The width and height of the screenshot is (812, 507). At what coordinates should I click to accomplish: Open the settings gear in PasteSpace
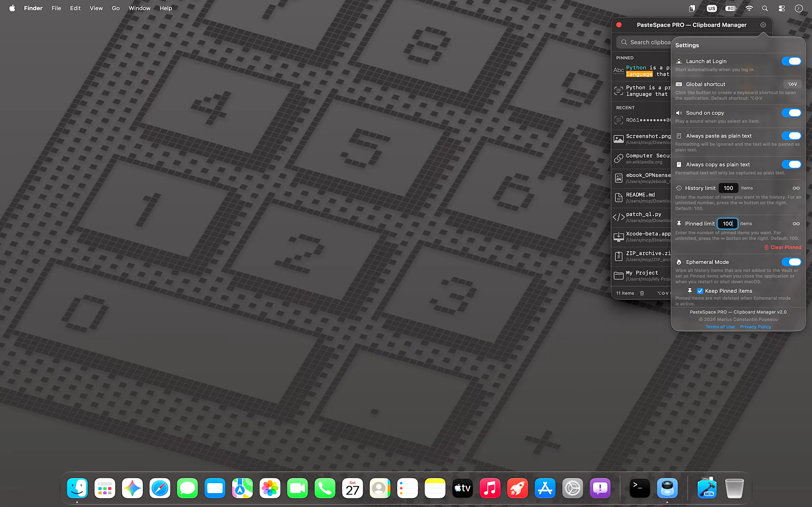tap(763, 25)
